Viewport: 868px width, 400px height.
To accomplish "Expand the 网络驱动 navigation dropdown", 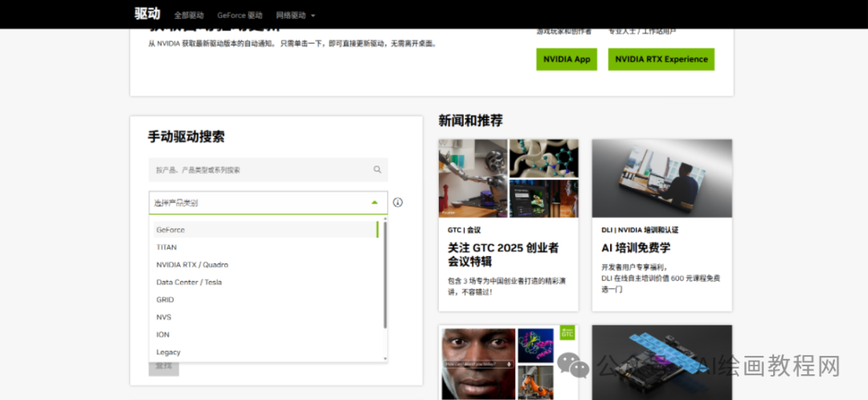I will (296, 15).
